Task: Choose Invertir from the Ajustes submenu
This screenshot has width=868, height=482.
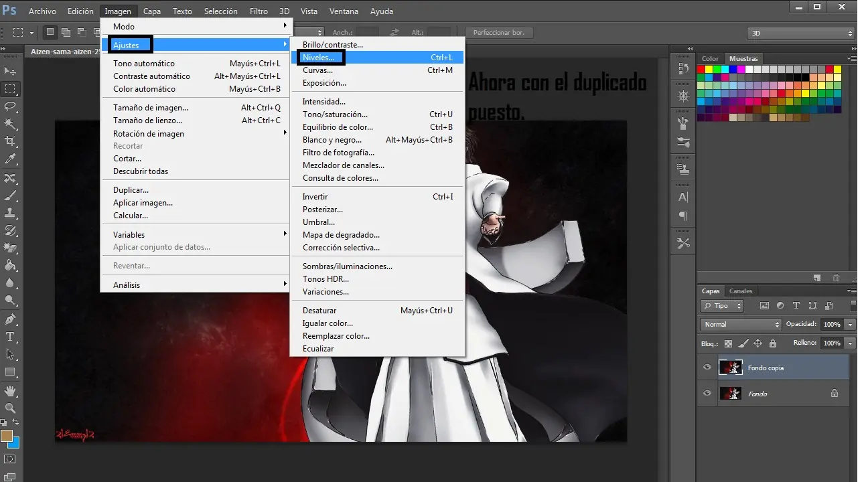Action: pos(377,197)
